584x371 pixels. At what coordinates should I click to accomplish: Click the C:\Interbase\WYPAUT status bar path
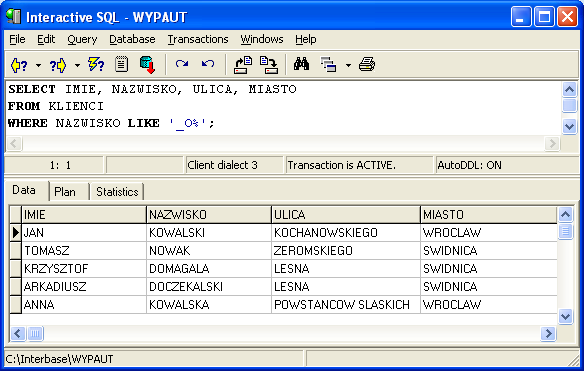click(x=59, y=359)
